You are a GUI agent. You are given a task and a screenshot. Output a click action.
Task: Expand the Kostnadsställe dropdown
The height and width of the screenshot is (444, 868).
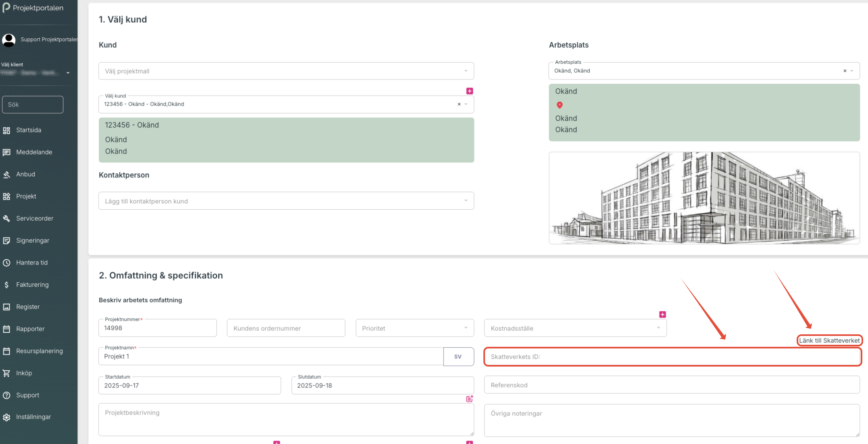[x=575, y=328]
